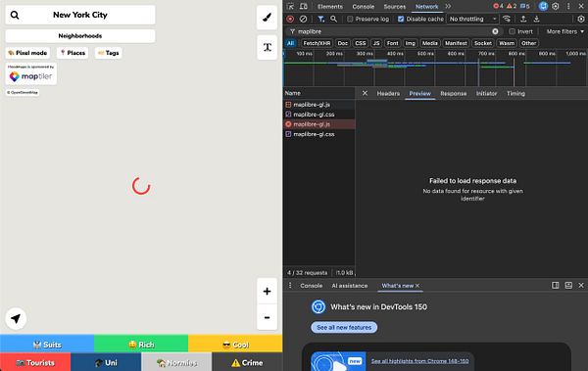Select the All request type filter
Viewport: 588px width, 371px height.
tap(290, 43)
